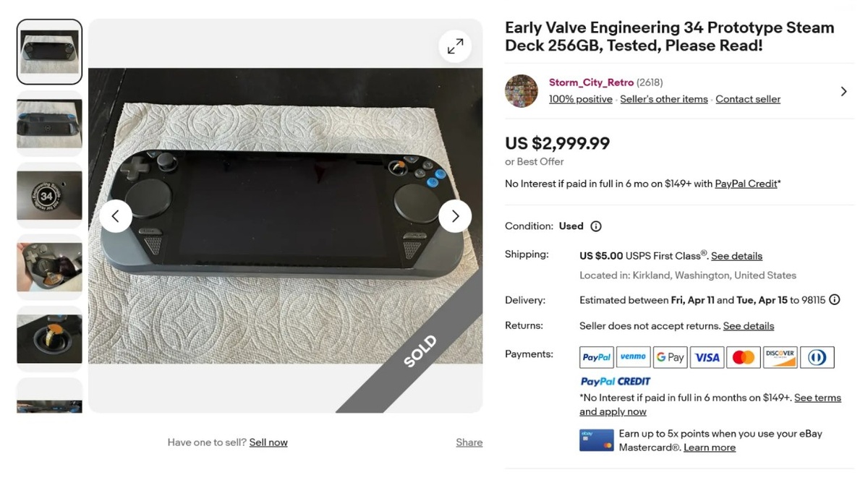Click the Google Pay payment icon
The image size is (868, 488).
click(670, 357)
